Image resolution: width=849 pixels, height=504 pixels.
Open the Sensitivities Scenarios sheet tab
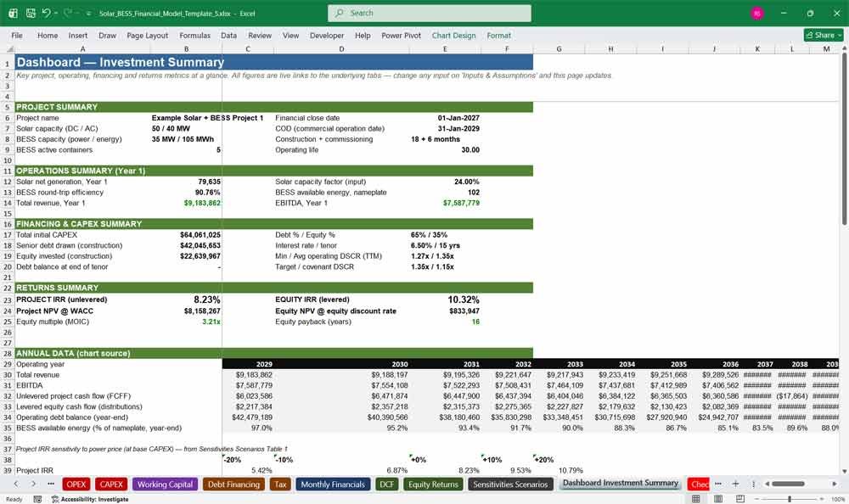510,484
